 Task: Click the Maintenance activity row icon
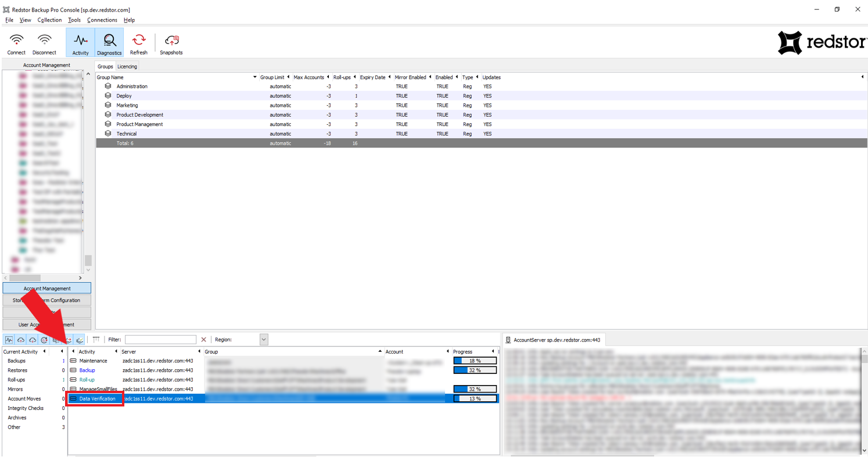[x=73, y=361]
